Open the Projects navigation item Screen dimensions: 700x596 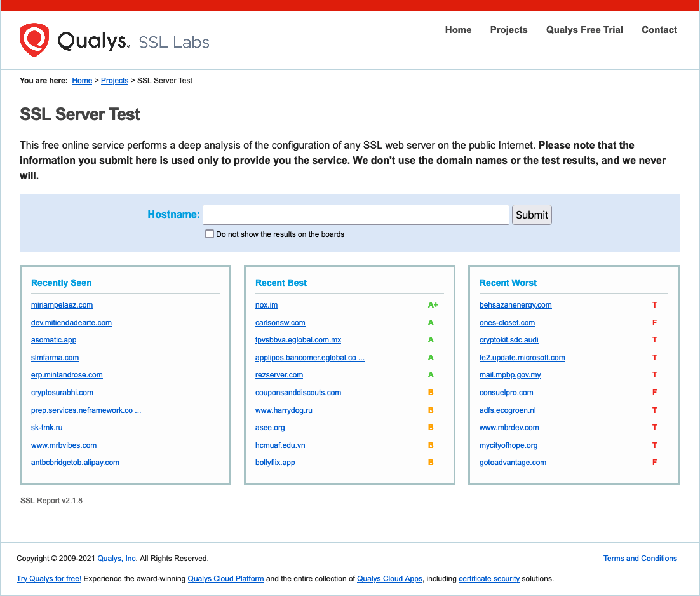point(508,30)
